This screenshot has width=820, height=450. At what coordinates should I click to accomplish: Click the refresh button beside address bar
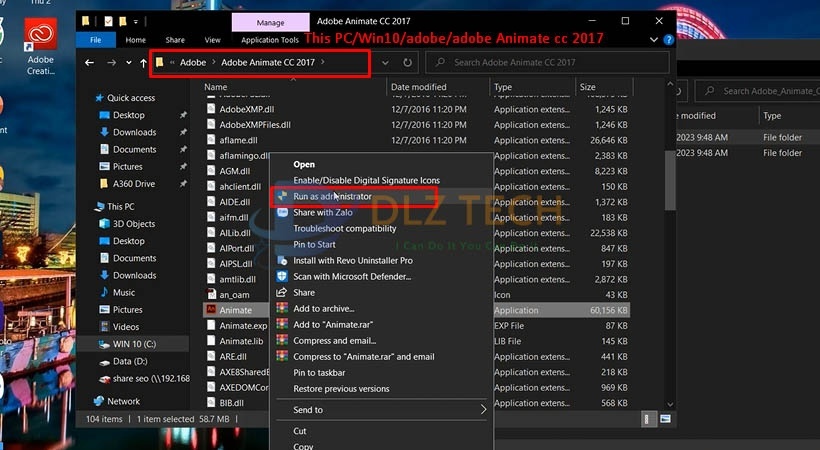click(408, 63)
